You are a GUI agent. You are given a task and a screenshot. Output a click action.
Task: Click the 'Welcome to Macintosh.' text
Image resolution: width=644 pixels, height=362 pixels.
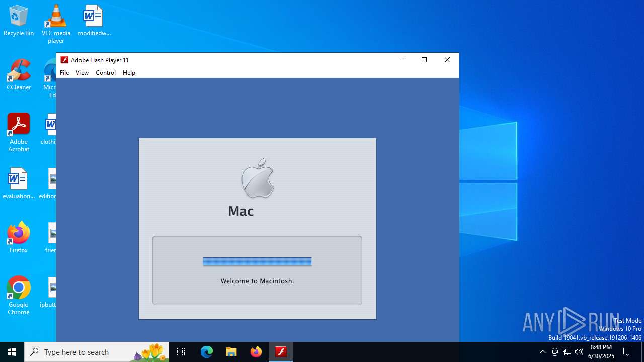[257, 281]
